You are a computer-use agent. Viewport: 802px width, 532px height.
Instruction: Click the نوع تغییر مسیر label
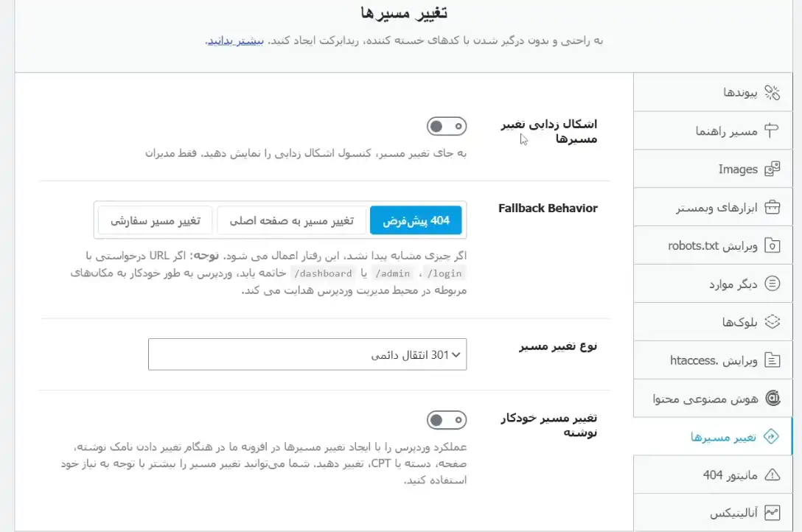(558, 346)
